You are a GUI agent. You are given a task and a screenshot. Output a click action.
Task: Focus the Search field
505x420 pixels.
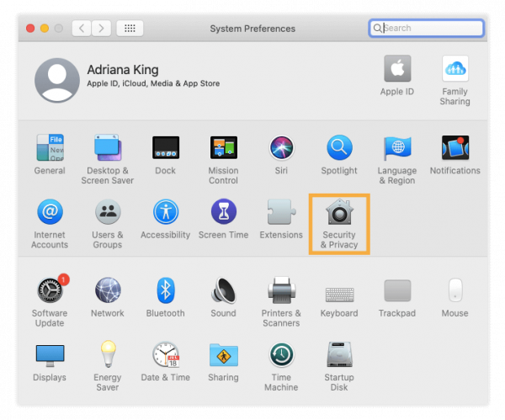pyautogui.click(x=427, y=28)
